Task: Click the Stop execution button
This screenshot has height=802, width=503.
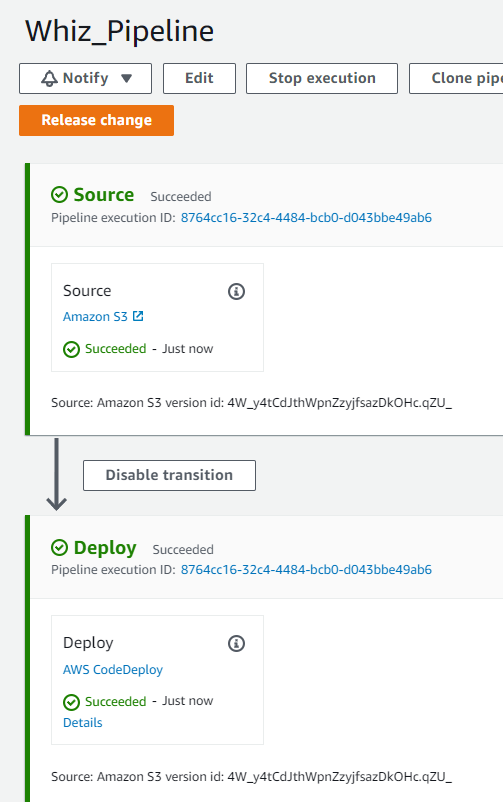Action: click(322, 78)
